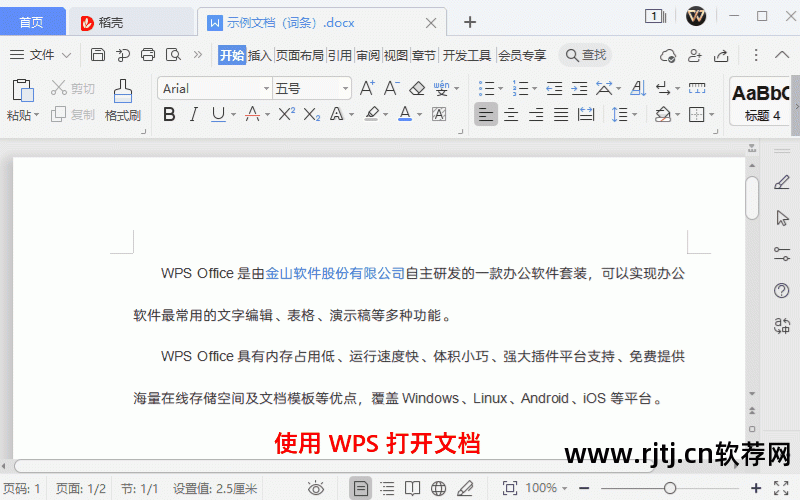
Task: Open a new tab with plus button
Action: point(470,22)
